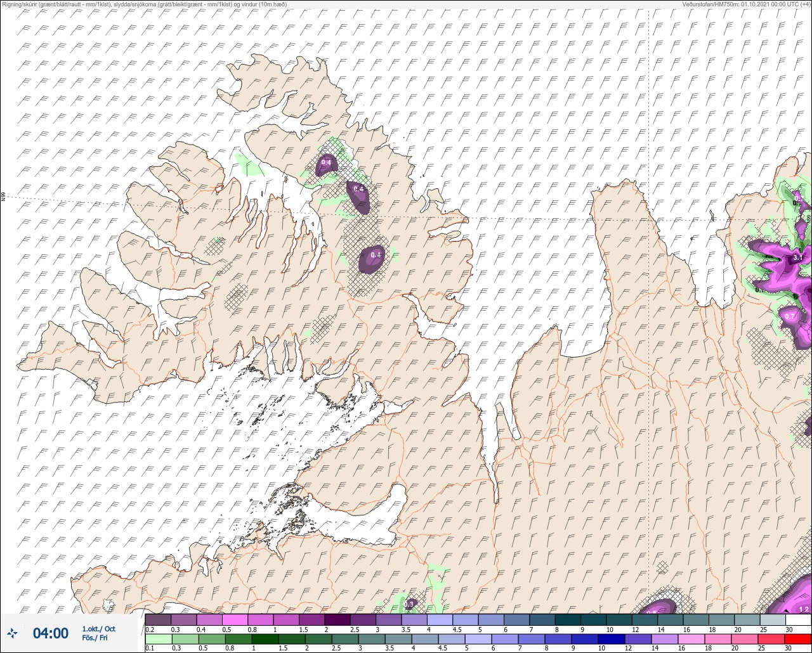Click the 3.1 value in the magenta snow area

tap(797, 259)
